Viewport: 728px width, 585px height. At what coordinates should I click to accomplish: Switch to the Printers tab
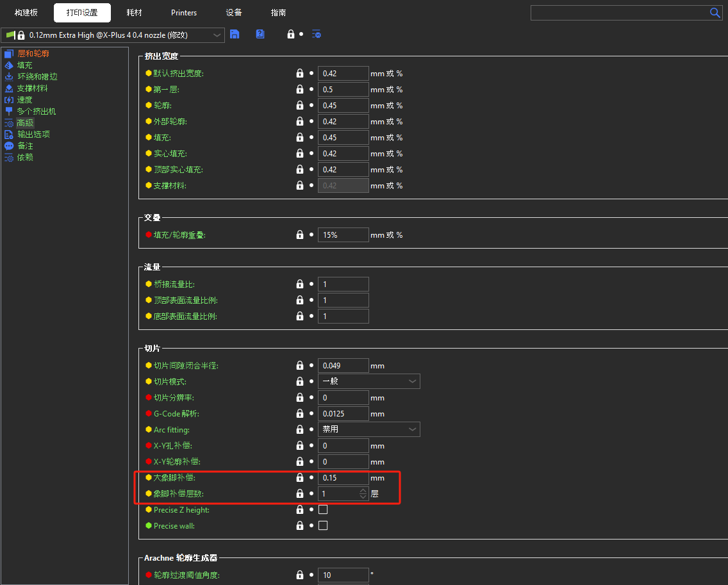(x=184, y=13)
